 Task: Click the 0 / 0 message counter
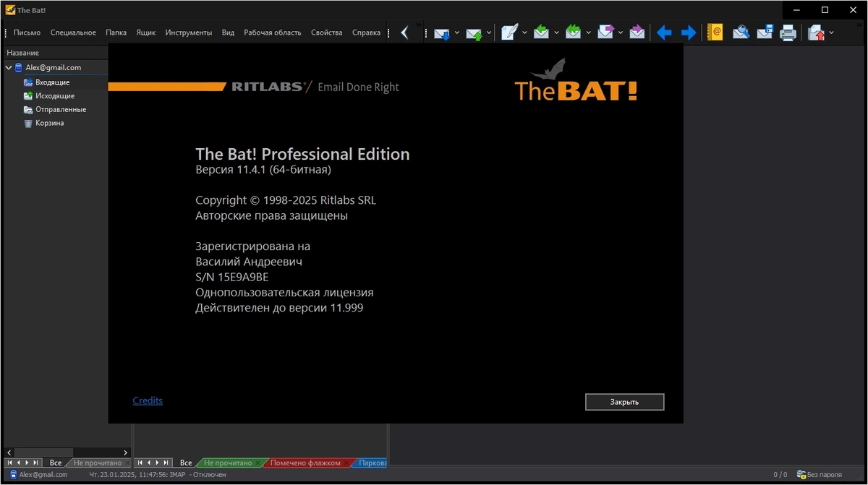[780, 475]
